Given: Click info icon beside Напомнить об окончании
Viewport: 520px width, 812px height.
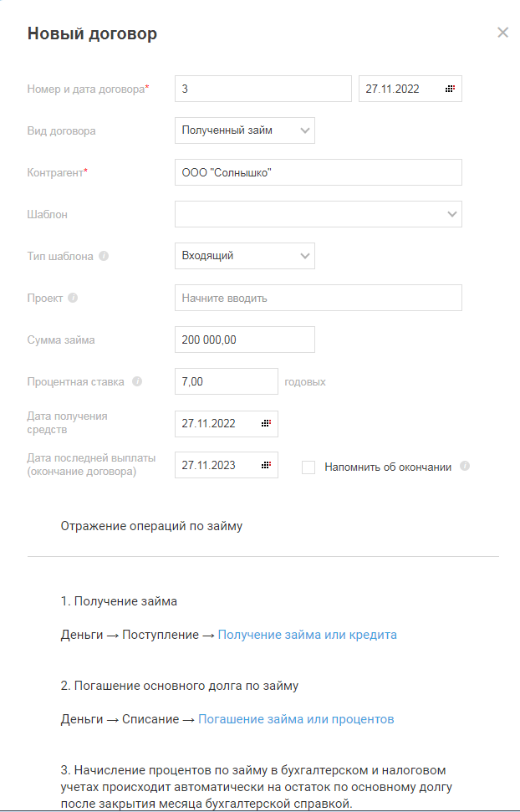Looking at the screenshot, I should (x=465, y=467).
